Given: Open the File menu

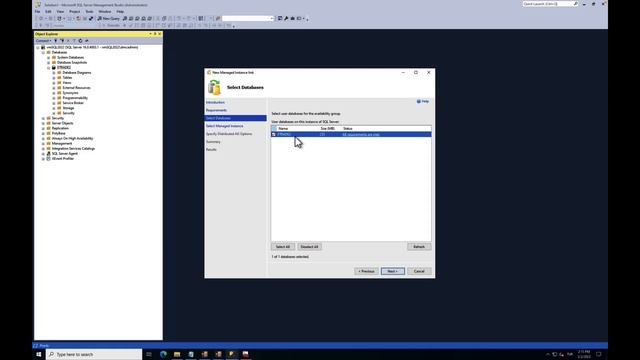Looking at the screenshot, I should tap(38, 11).
